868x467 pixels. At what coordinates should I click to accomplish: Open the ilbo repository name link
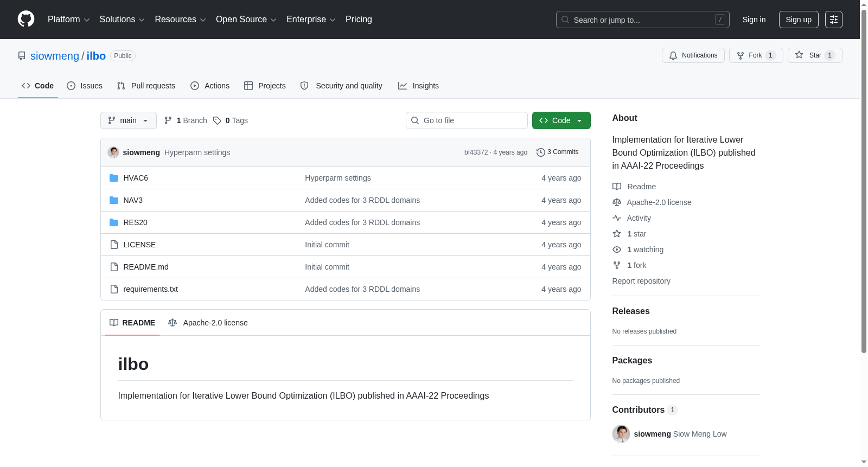[96, 56]
